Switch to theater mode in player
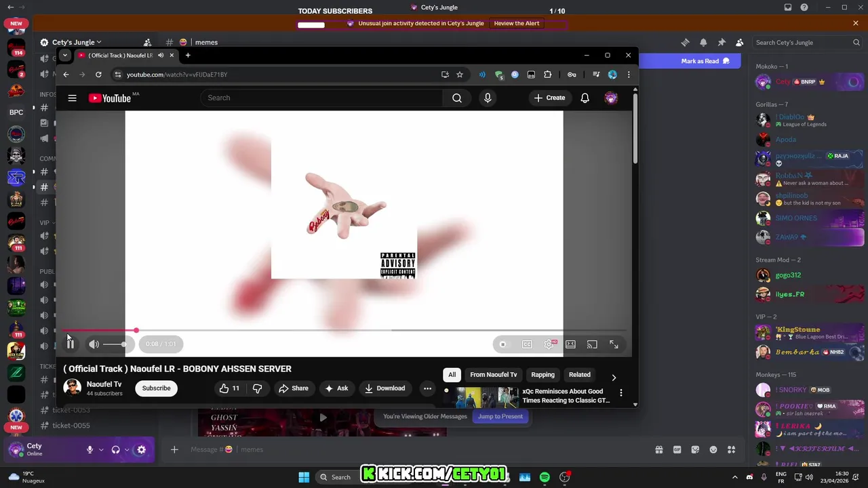Image resolution: width=868 pixels, height=488 pixels. tap(570, 344)
